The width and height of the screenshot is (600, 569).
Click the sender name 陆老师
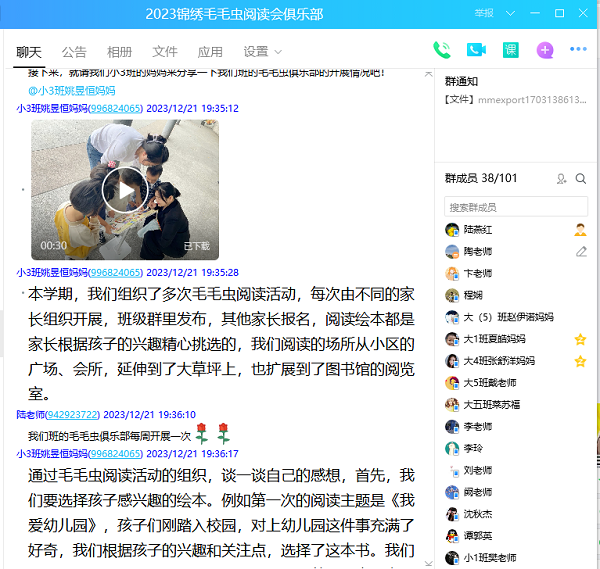[x=30, y=414]
